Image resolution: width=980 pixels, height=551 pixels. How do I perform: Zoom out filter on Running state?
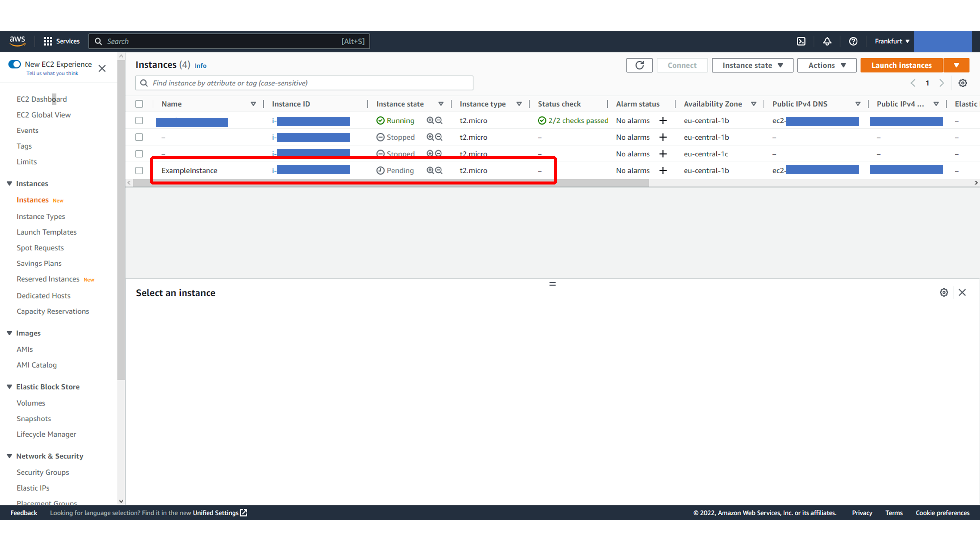(x=439, y=120)
